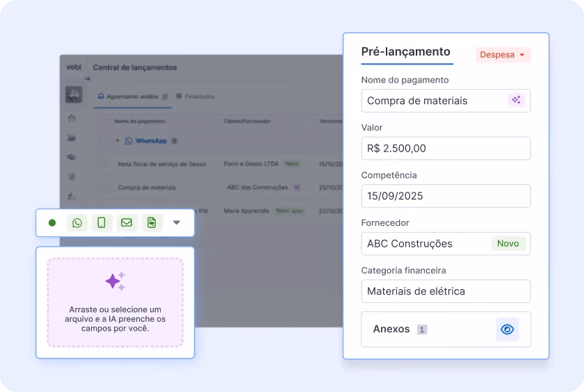The image size is (584, 392).
Task: Switch to Finalizados tab
Action: click(195, 97)
